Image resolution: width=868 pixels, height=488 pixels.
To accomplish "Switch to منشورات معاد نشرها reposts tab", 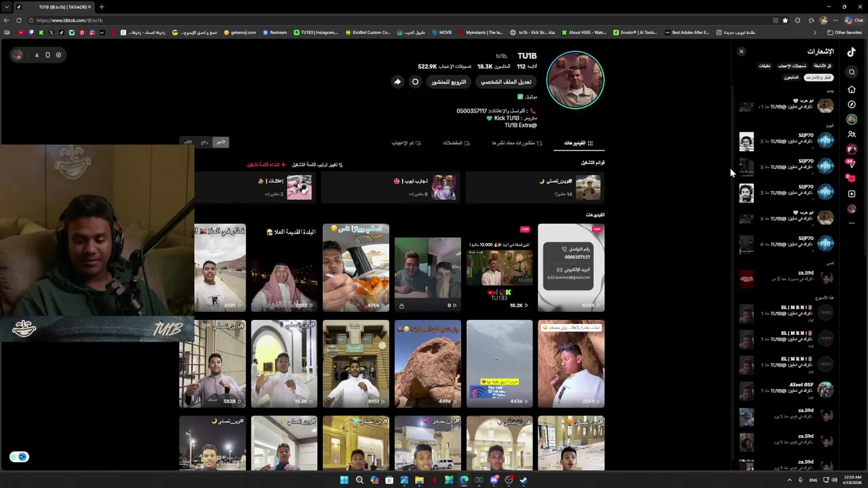I will click(x=517, y=143).
